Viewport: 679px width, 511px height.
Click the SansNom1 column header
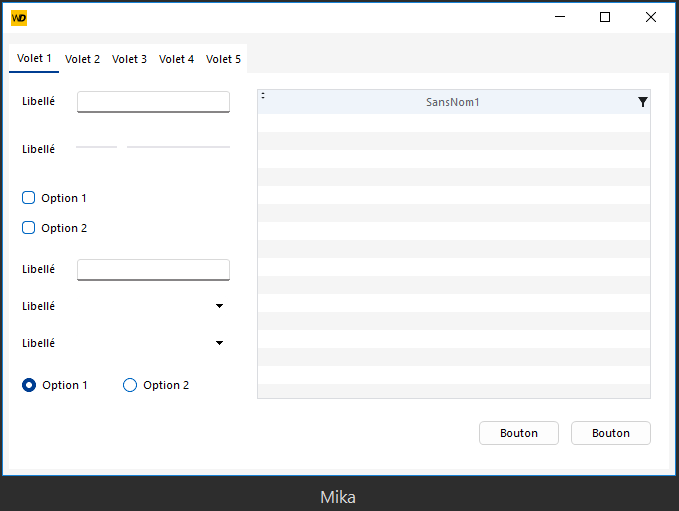point(452,102)
